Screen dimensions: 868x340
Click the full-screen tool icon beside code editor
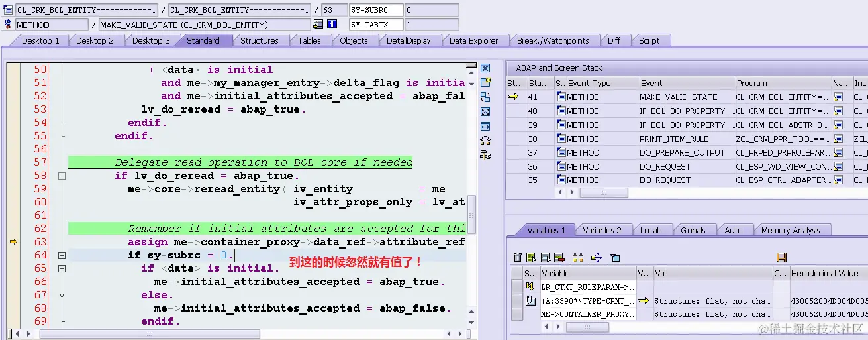(485, 112)
